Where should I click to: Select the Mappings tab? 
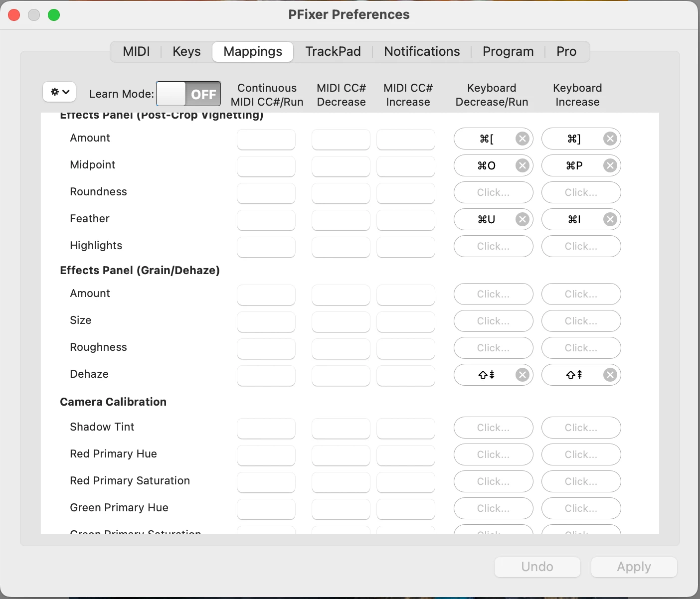pos(253,51)
